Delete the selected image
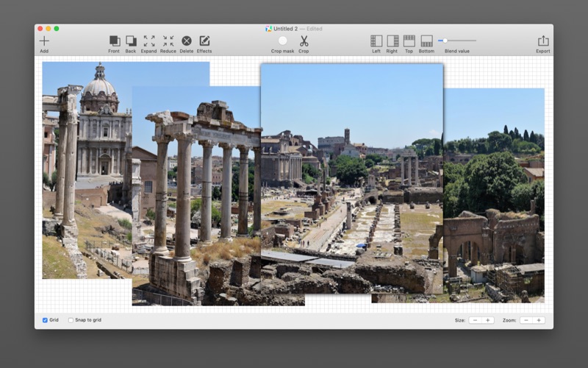The height and width of the screenshot is (368, 588). click(187, 41)
